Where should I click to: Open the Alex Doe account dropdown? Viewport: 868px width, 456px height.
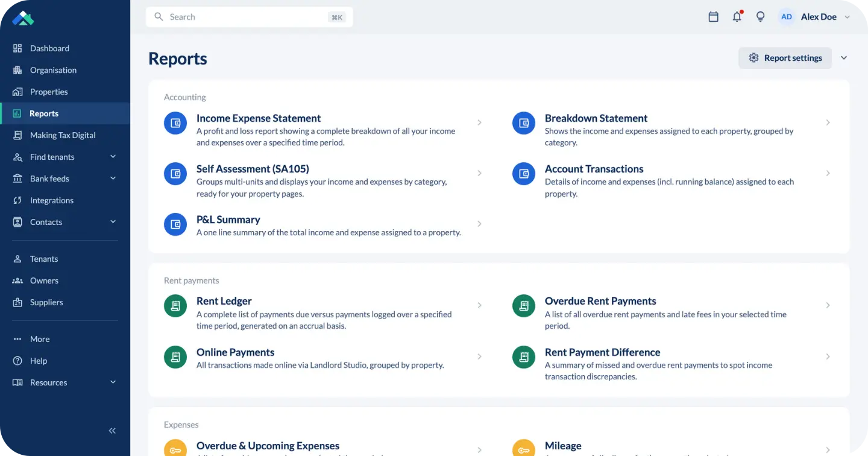[x=847, y=17]
